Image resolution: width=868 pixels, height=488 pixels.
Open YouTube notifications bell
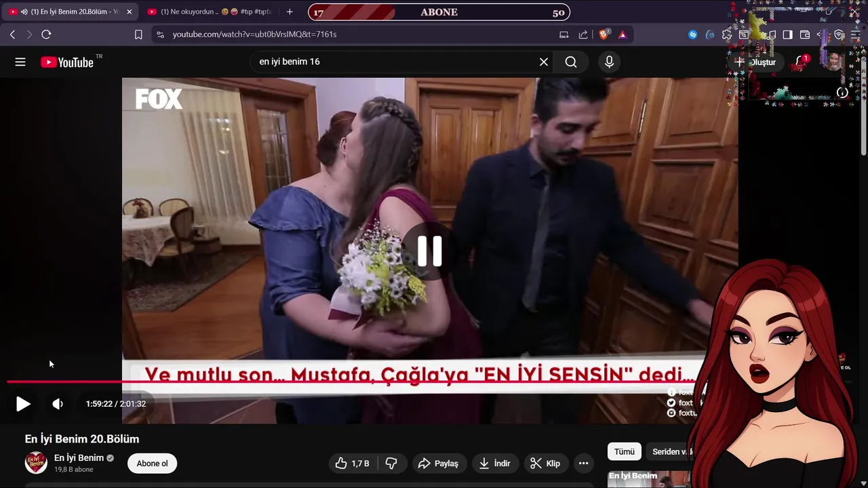pyautogui.click(x=801, y=62)
